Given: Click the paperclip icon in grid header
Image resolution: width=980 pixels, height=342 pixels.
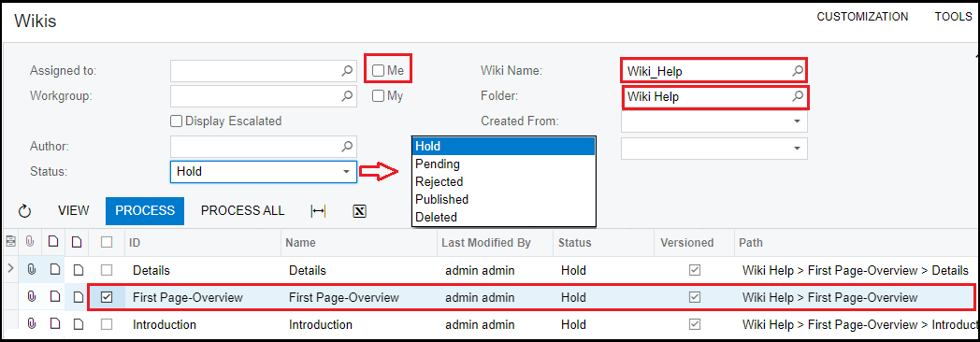Looking at the screenshot, I should (x=29, y=241).
